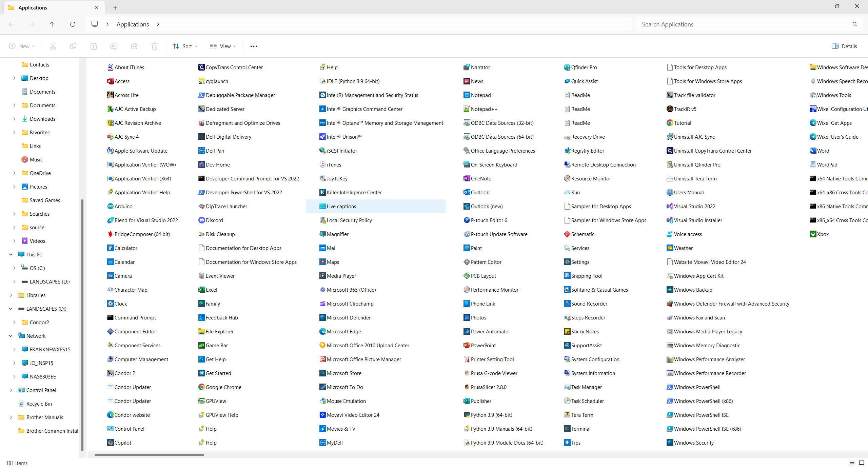Open the Calculator icon
Viewport: 868px width, 468px height.
(110, 248)
